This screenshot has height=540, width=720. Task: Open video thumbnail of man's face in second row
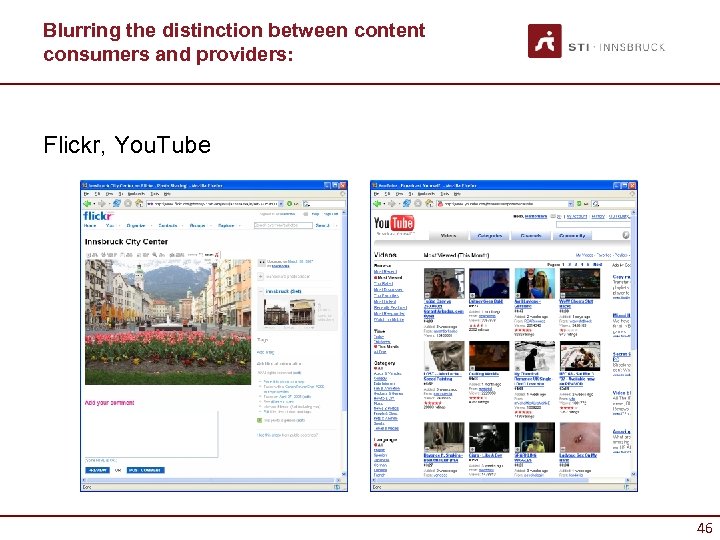tap(444, 356)
